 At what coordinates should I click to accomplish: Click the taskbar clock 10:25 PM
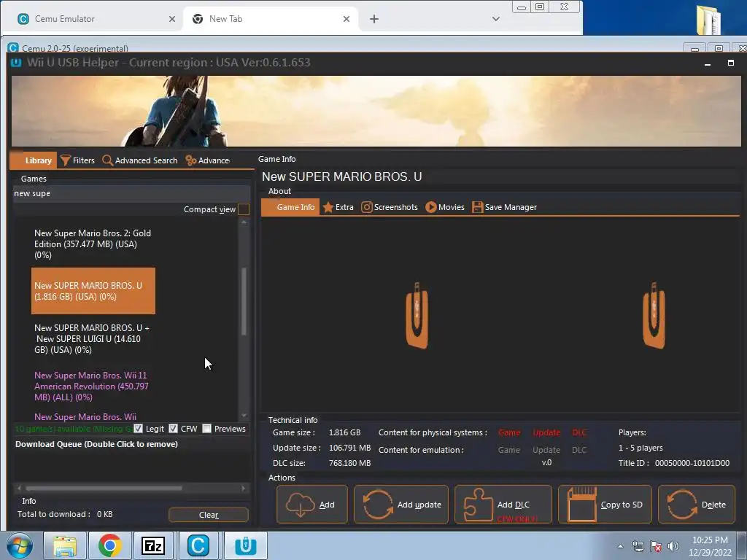710,540
